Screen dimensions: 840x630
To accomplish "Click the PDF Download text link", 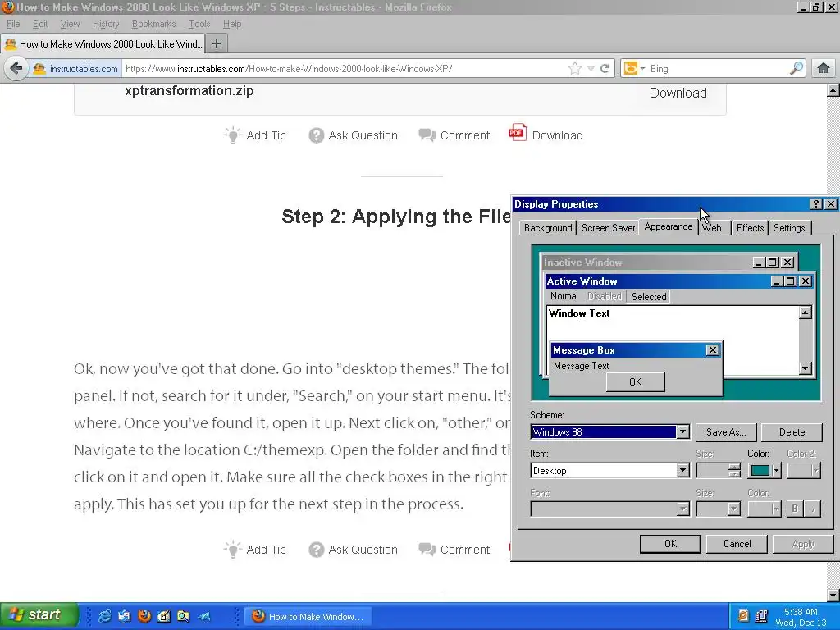I will click(x=557, y=135).
